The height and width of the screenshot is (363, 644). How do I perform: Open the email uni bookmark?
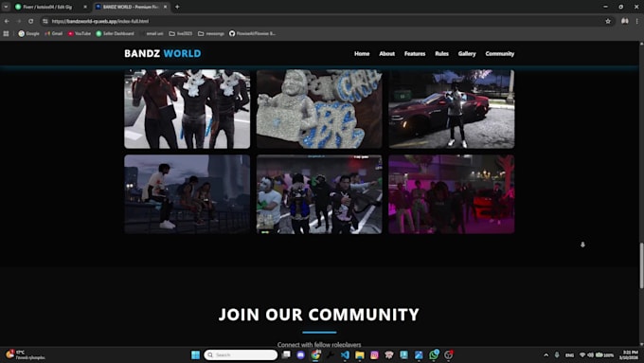(x=152, y=34)
